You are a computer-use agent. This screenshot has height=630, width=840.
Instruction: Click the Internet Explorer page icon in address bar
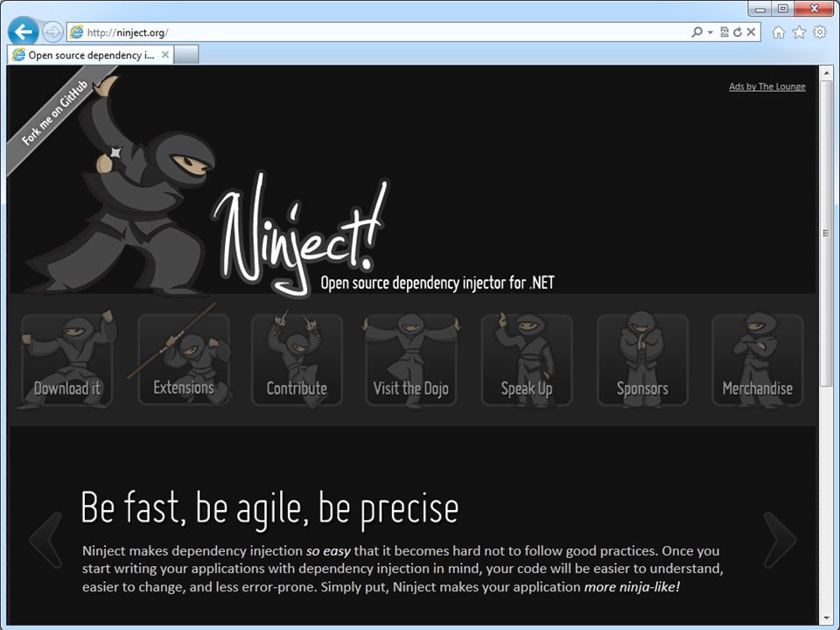[77, 32]
